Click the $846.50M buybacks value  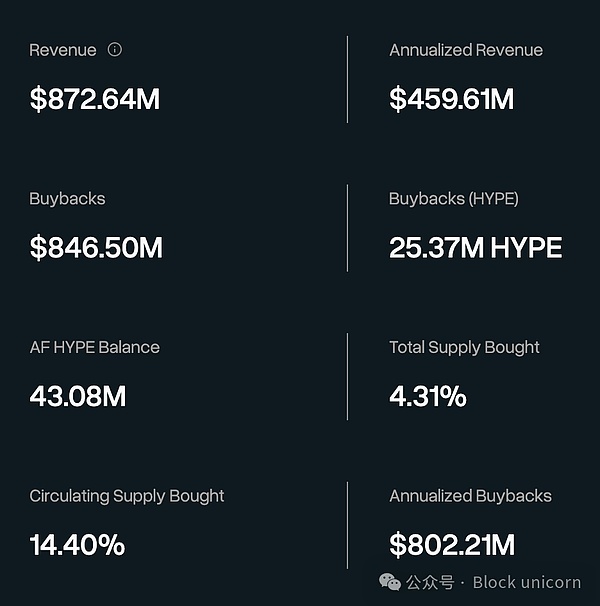[x=96, y=248]
